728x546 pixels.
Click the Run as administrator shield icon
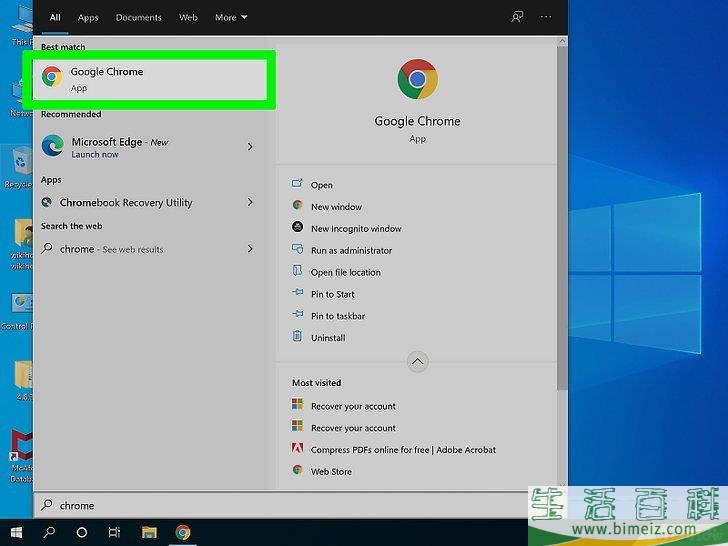(x=298, y=249)
